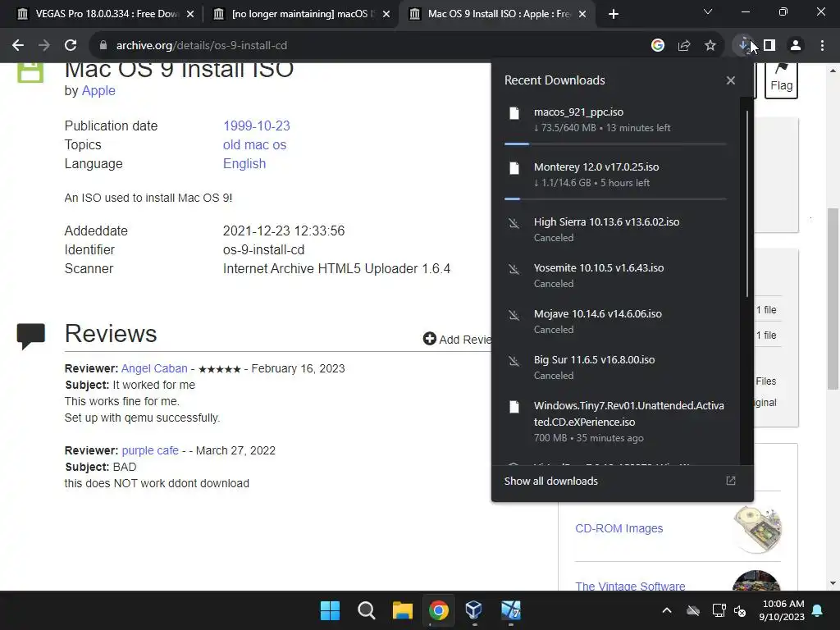The height and width of the screenshot is (630, 840).
Task: Close the VEGAS Pro tab
Action: (190, 14)
